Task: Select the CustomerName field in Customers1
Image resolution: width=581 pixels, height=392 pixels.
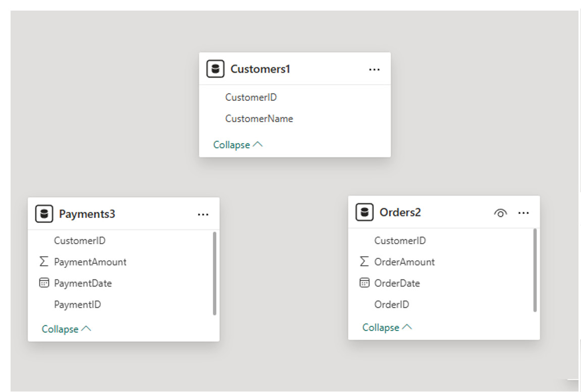Action: click(259, 119)
